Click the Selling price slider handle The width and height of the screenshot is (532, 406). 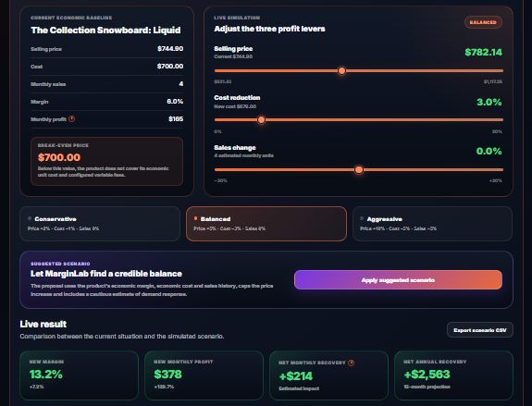click(x=341, y=70)
